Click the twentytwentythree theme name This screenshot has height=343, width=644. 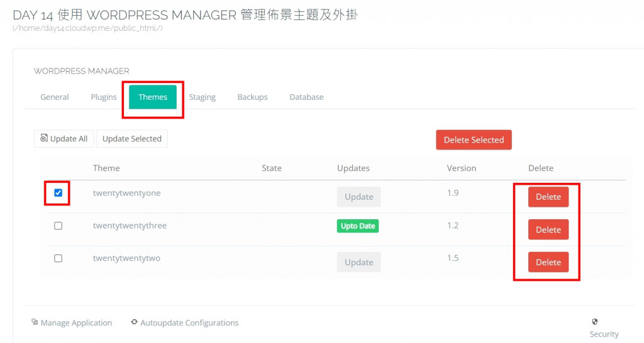130,226
